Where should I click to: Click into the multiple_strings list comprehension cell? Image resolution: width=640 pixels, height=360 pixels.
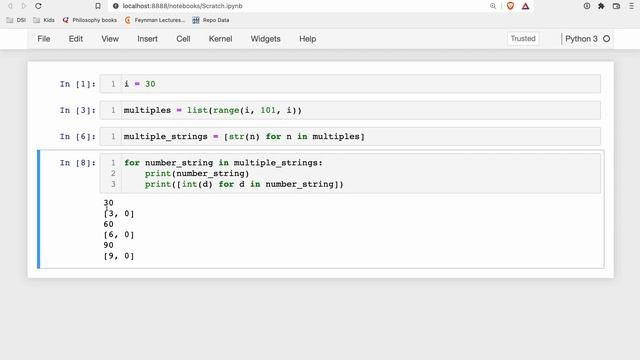[350, 136]
